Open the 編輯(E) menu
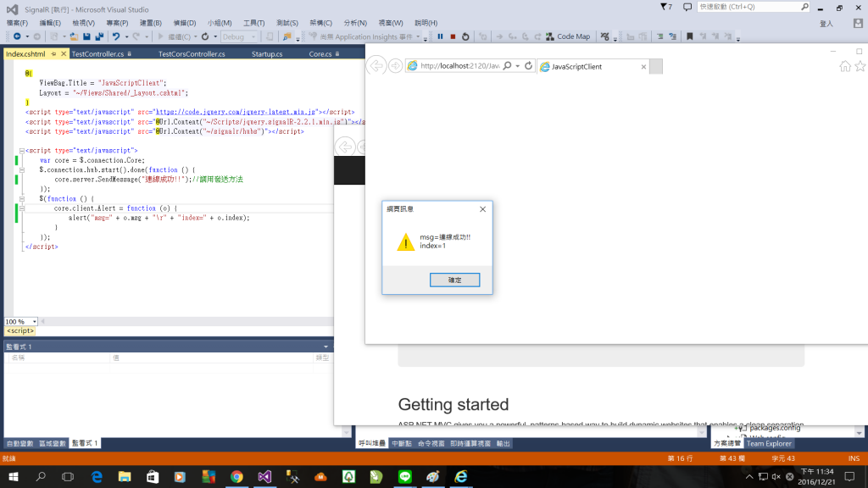 point(50,23)
